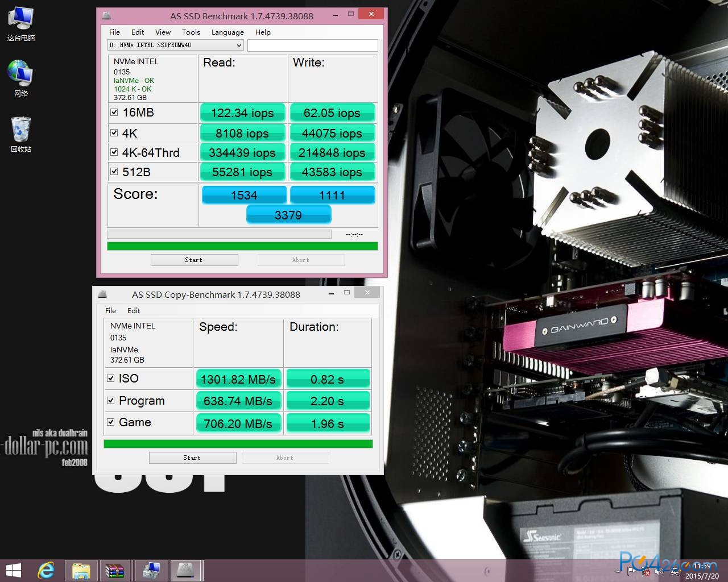Open the 这台电脑 desktop icon
Screen dimensions: 728x582
(x=21, y=24)
